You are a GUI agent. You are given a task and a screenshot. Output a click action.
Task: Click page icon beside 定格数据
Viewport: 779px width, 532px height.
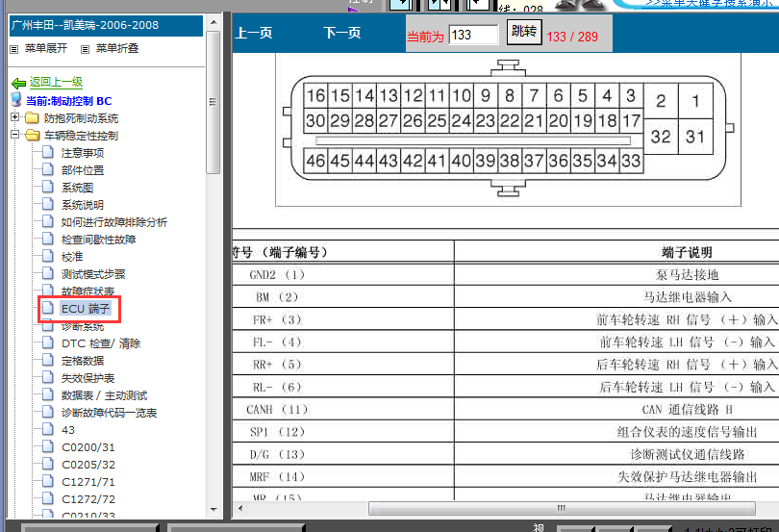(48, 360)
